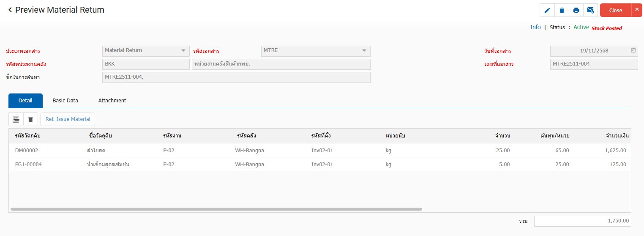The height and width of the screenshot is (236, 644).
Task: Click the X icon beside Close button
Action: pos(637,10)
